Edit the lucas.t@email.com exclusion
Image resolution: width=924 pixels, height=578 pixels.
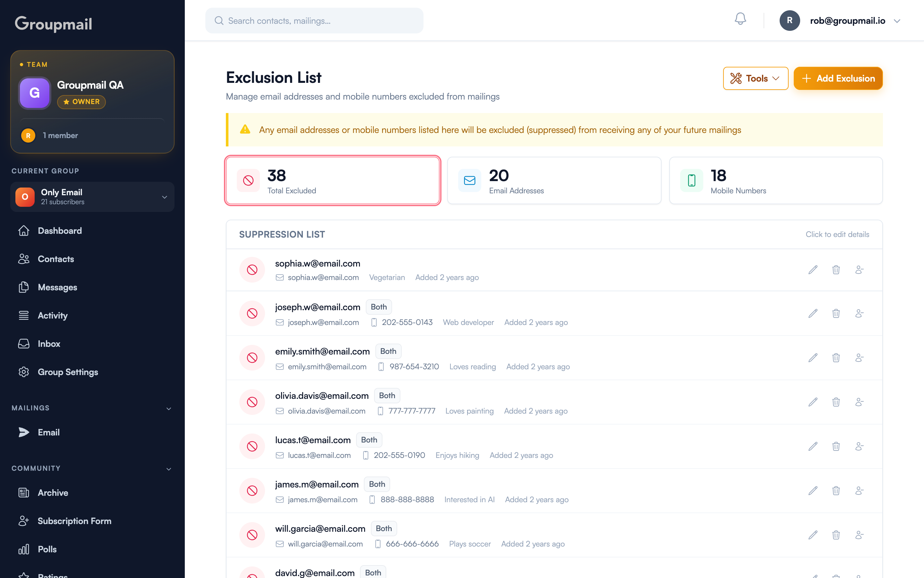click(813, 446)
